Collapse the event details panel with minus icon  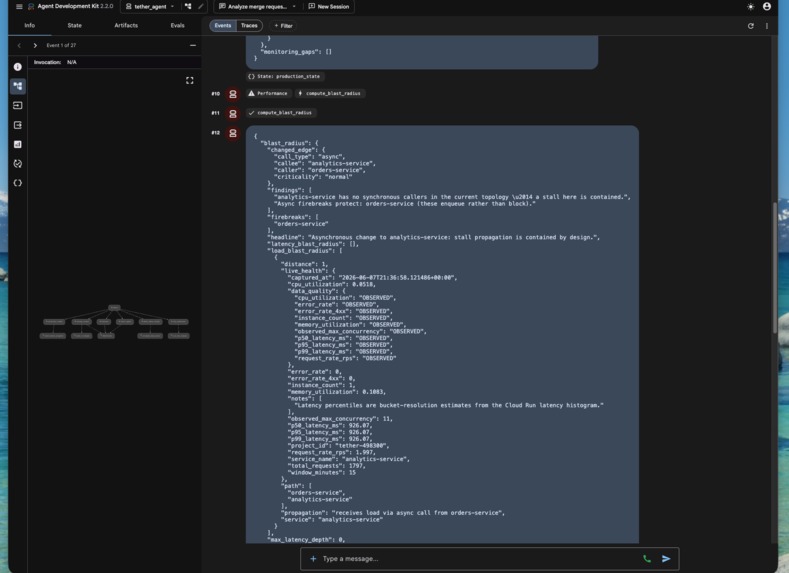click(x=193, y=45)
